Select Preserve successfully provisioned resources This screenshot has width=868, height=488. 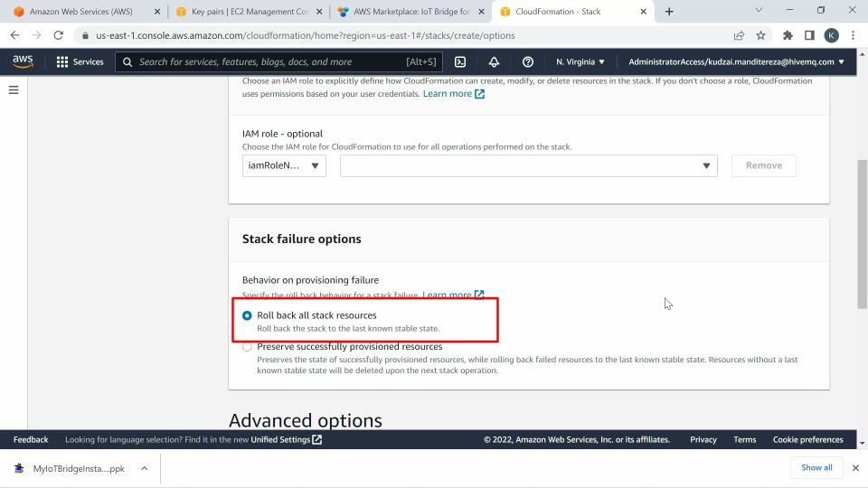coord(247,347)
